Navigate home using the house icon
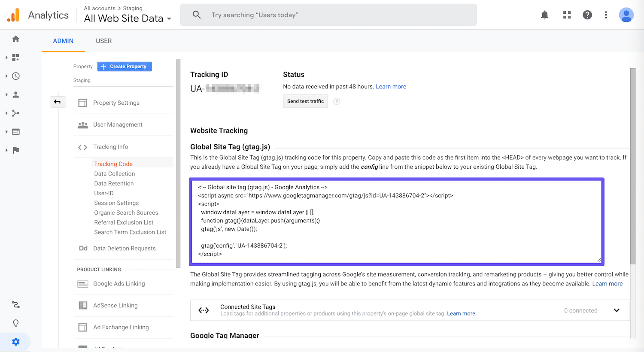The height and width of the screenshot is (352, 644). [15, 39]
